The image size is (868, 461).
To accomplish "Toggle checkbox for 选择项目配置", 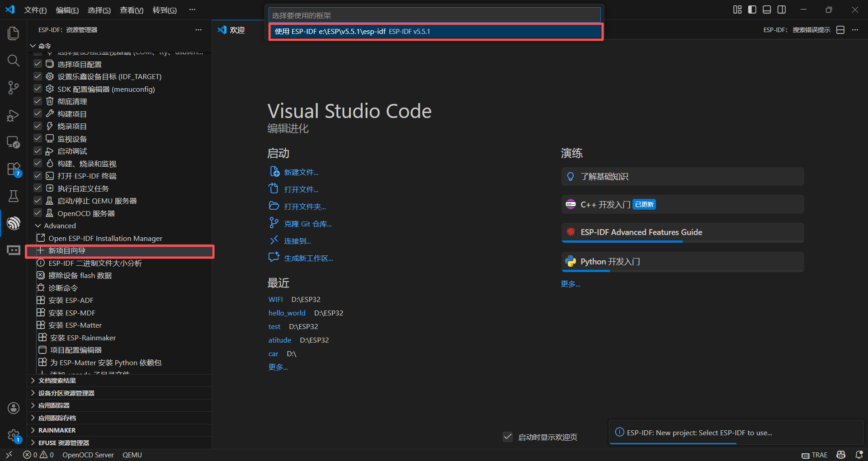I will [38, 64].
